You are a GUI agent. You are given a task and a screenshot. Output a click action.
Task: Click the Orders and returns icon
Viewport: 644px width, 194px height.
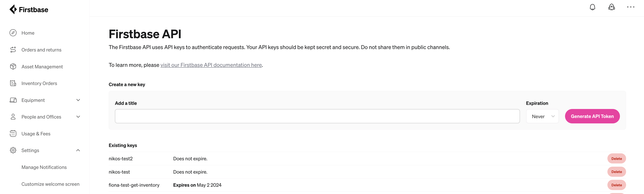(13, 50)
